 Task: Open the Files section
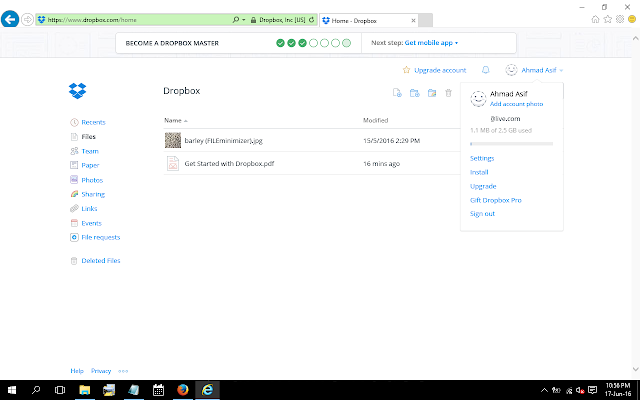88,137
